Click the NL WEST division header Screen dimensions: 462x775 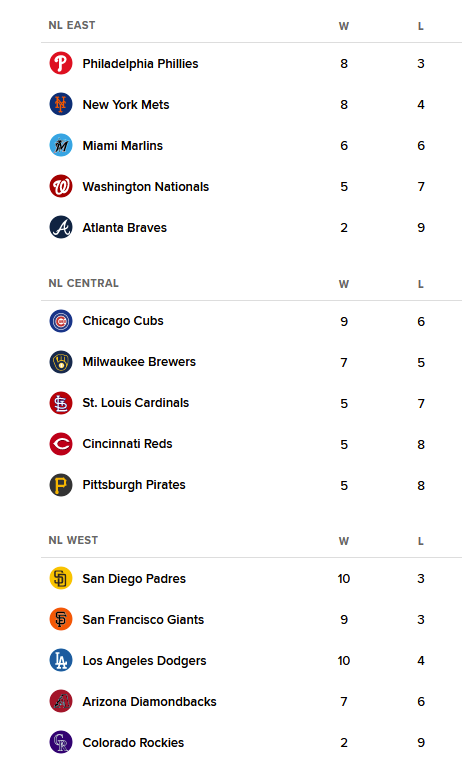click(x=73, y=540)
